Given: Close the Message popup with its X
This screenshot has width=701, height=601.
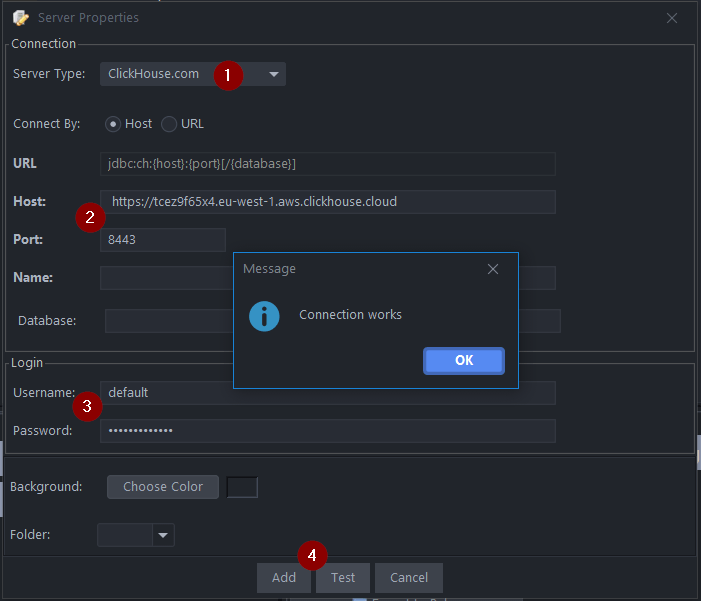Looking at the screenshot, I should click(492, 269).
